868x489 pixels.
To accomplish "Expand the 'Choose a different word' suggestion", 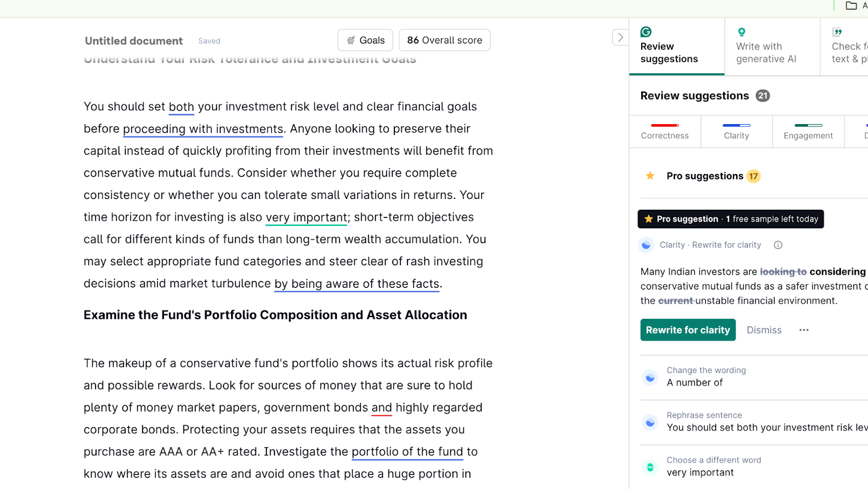I will pos(754,467).
